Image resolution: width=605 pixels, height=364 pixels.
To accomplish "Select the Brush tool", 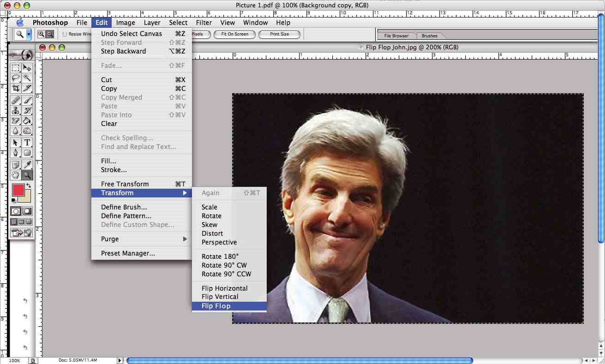I will click(x=27, y=101).
